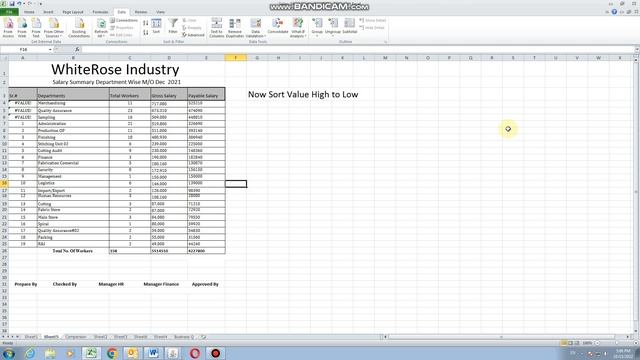
Task: Click the Name Box showing F16
Action: [x=24, y=49]
